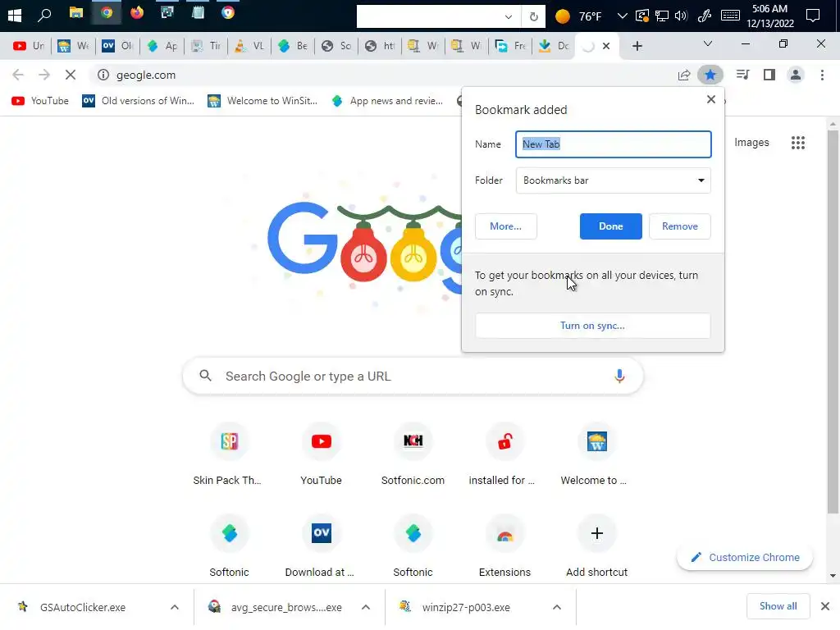Image resolution: width=840 pixels, height=630 pixels.
Task: Click the share page icon in address bar
Action: tap(684, 75)
